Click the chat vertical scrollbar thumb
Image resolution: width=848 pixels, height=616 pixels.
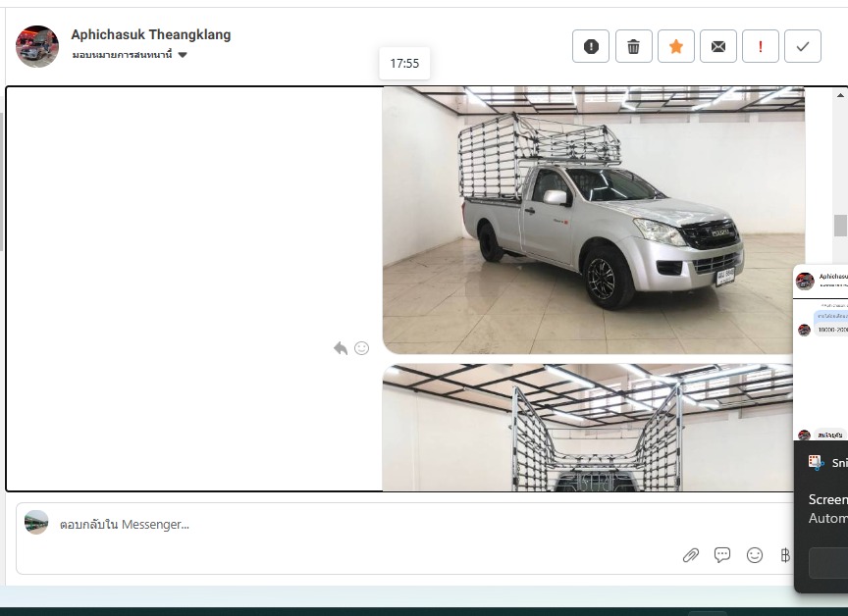pyautogui.click(x=840, y=226)
